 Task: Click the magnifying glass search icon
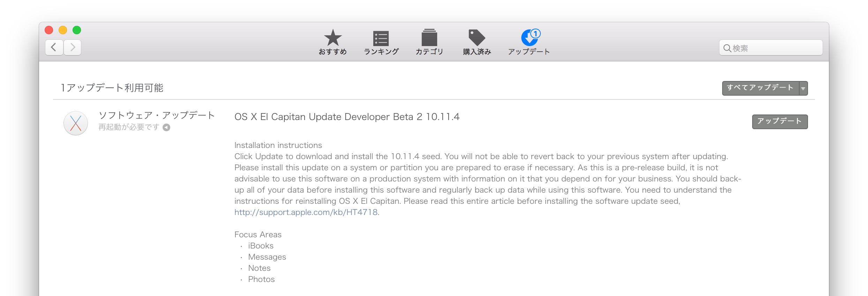[x=727, y=48]
